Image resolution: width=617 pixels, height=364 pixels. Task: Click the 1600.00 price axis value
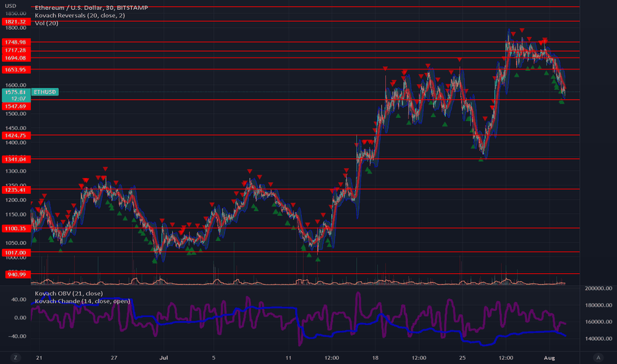16,85
